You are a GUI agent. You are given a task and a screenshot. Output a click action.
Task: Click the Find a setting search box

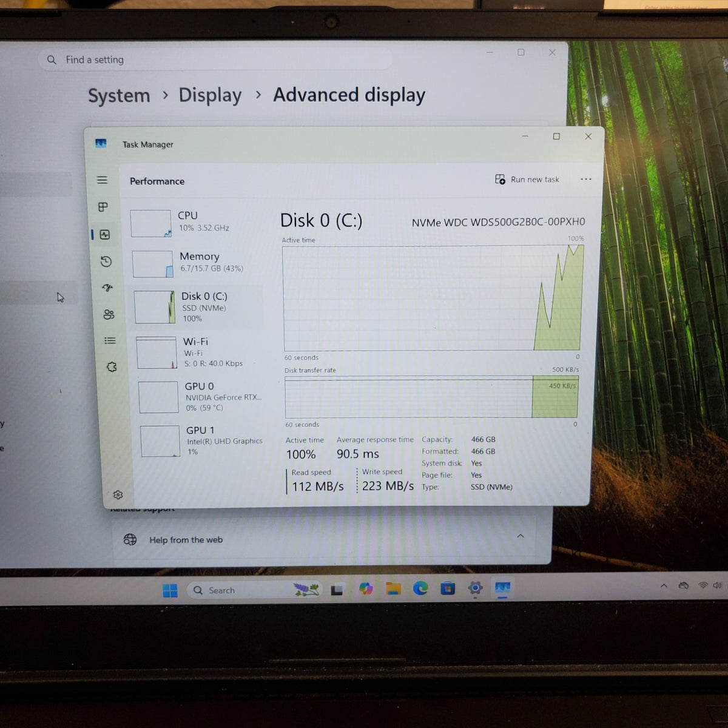coord(215,59)
